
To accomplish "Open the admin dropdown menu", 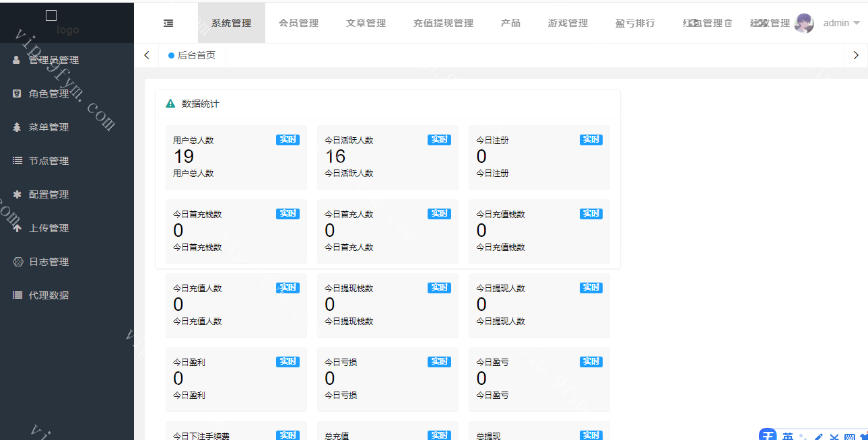I will click(842, 23).
